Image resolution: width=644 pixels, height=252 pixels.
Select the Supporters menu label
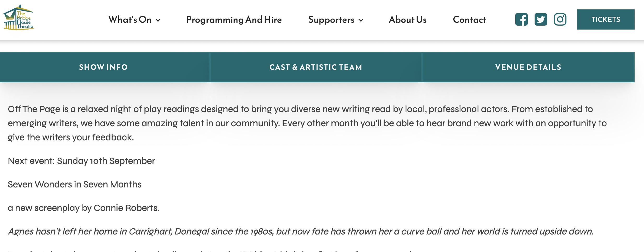coord(331,20)
